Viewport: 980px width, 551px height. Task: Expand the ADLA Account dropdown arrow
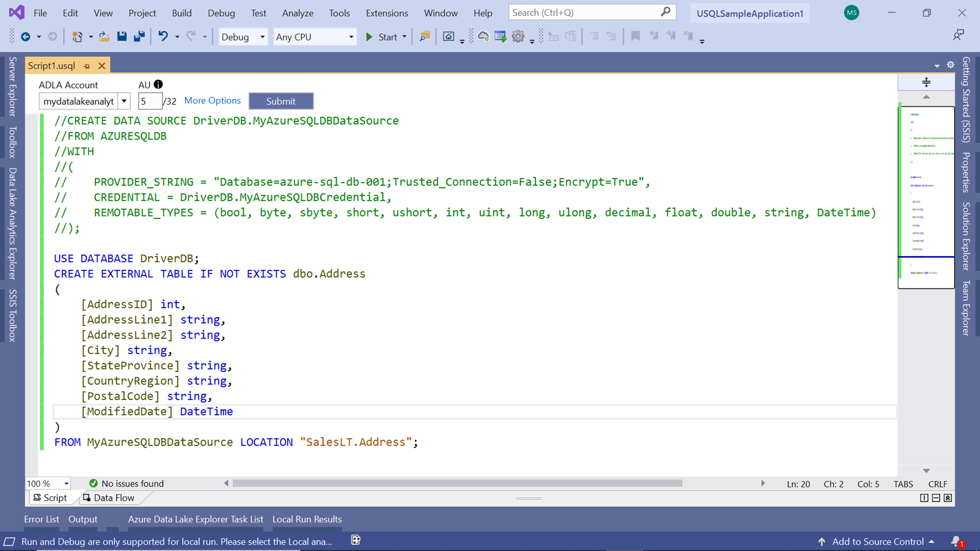(x=124, y=101)
